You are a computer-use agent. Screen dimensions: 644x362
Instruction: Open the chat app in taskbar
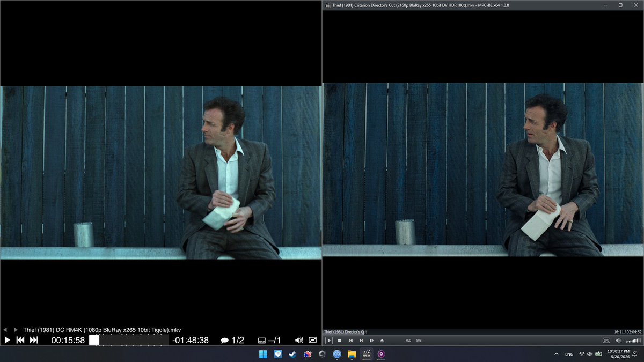[278, 354]
